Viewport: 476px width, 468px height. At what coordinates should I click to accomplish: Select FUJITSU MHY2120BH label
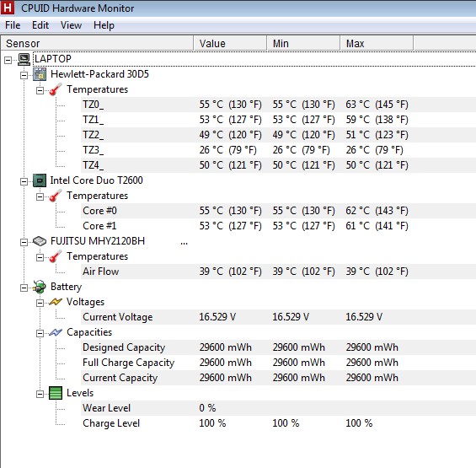(98, 241)
